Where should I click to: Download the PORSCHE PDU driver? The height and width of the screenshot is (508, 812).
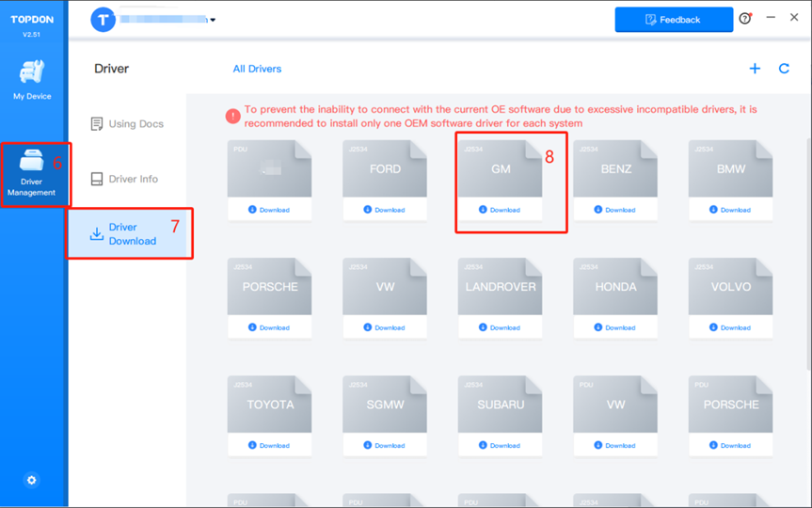[x=730, y=445]
